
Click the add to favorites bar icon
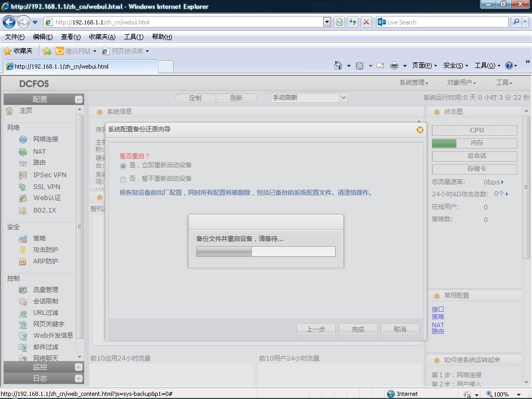coord(47,51)
